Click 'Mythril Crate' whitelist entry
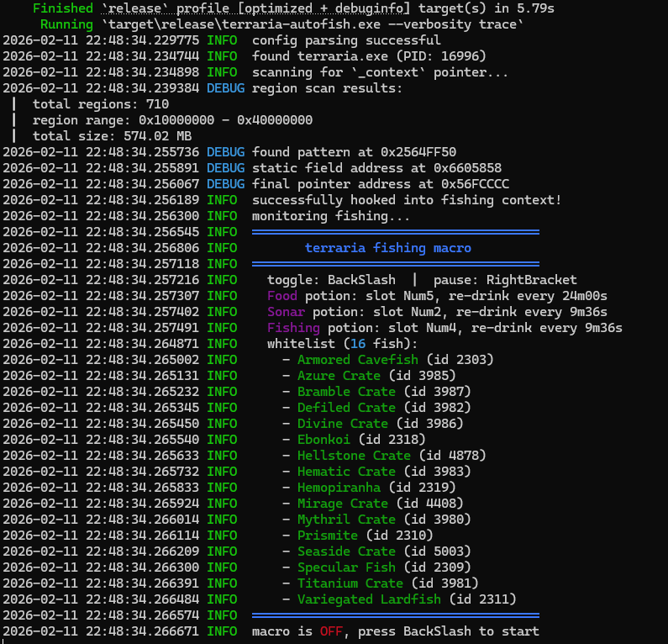The image size is (668, 644). 346,520
